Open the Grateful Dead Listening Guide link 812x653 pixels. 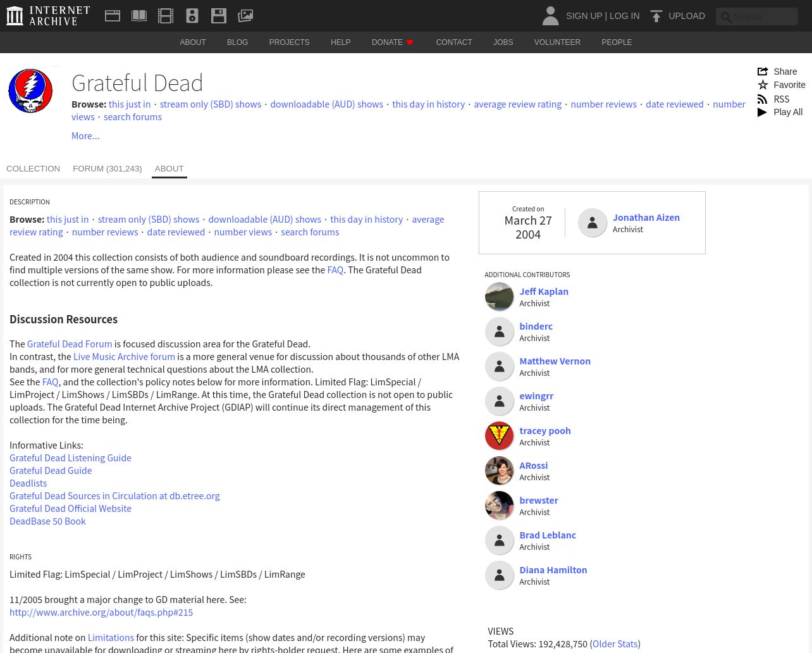[70, 458]
